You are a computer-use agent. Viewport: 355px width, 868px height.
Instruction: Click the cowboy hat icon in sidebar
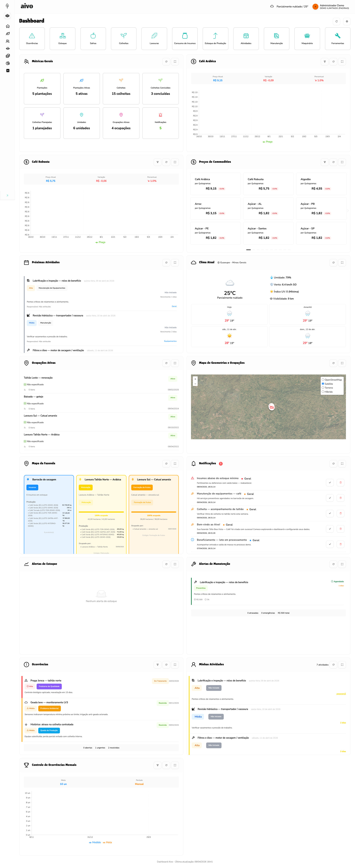pyautogui.click(x=7, y=48)
